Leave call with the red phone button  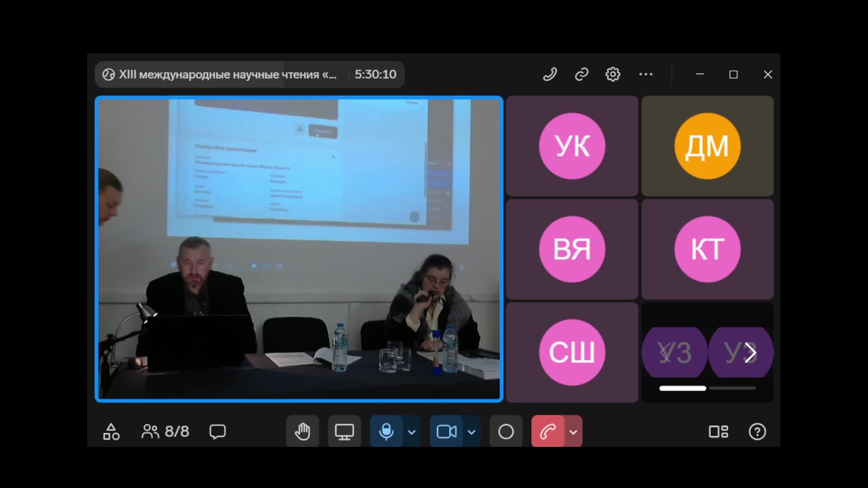point(548,432)
